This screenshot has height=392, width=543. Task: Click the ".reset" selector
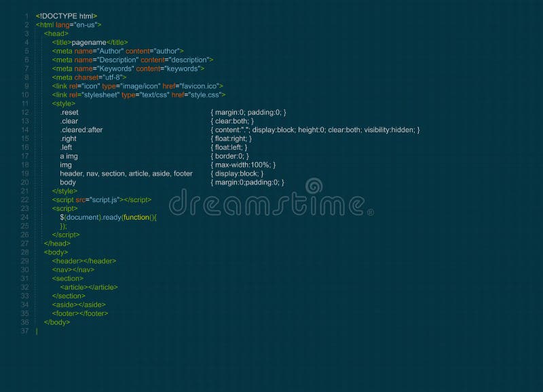(69, 113)
